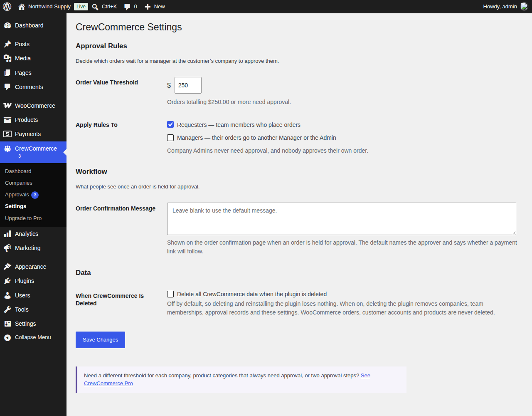
Task: Open the search magnifier icon
Action: 95,7
